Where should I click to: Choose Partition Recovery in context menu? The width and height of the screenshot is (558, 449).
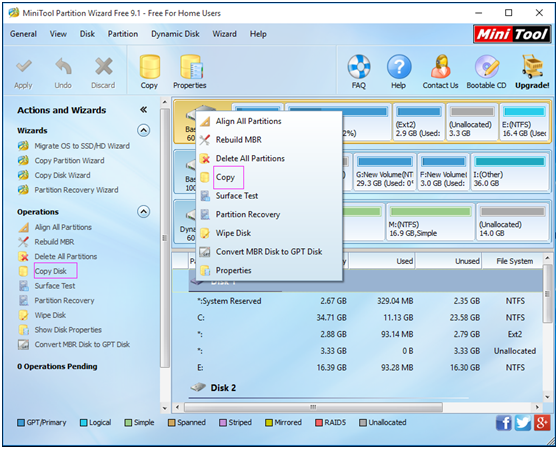pos(269,215)
